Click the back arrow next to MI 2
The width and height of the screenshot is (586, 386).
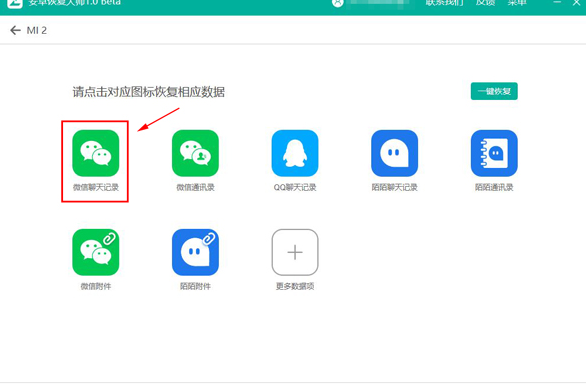15,30
